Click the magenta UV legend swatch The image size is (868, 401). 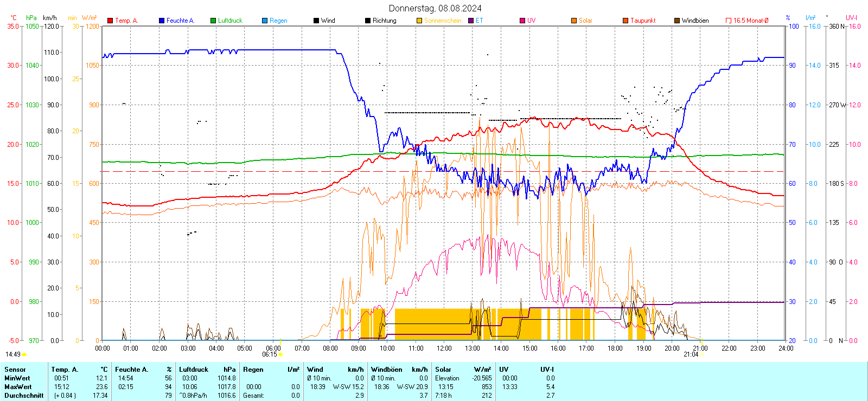pyautogui.click(x=522, y=21)
